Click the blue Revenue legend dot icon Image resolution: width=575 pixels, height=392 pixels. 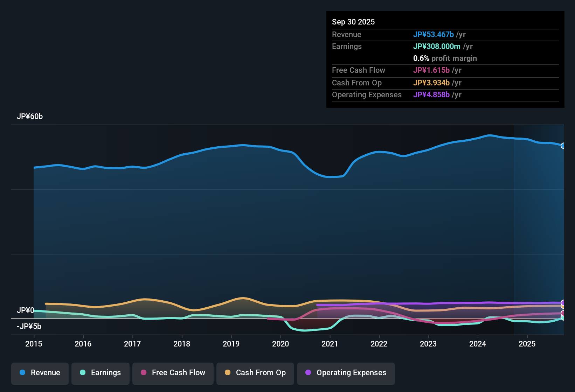point(22,373)
